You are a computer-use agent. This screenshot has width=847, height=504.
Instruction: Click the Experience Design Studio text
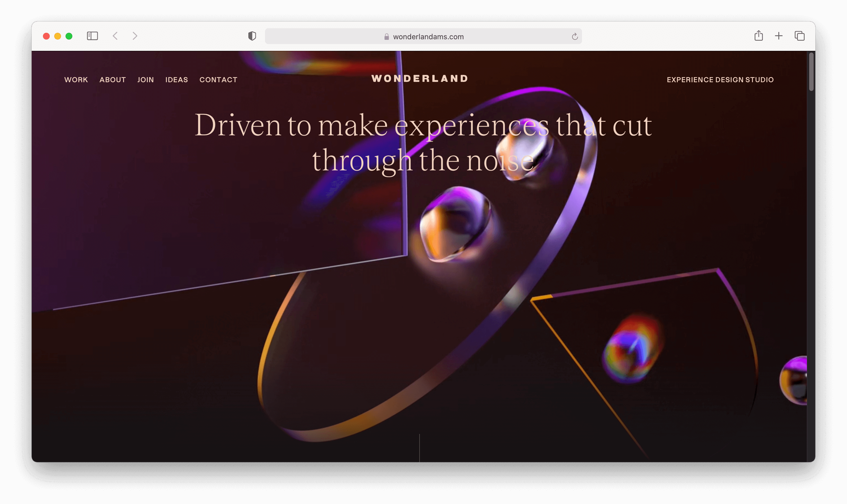point(720,80)
